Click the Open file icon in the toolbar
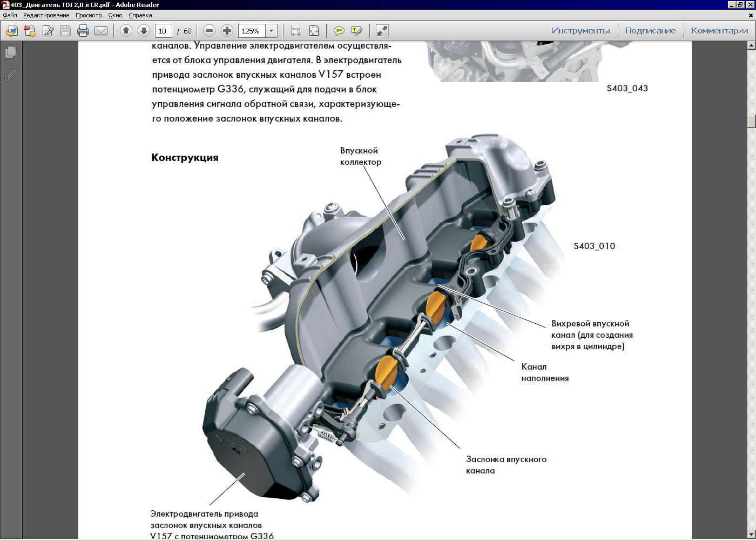The image size is (756, 541). [12, 31]
